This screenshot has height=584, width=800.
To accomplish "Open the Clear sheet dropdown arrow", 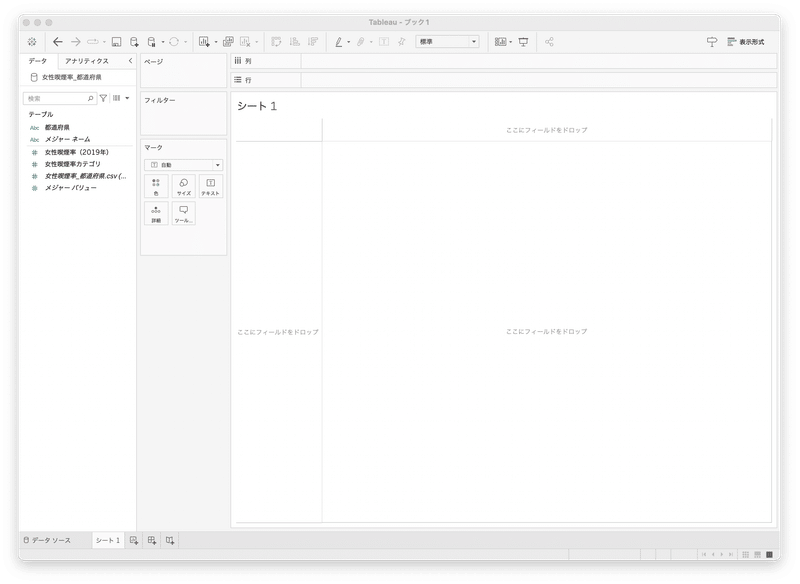I will point(257,42).
